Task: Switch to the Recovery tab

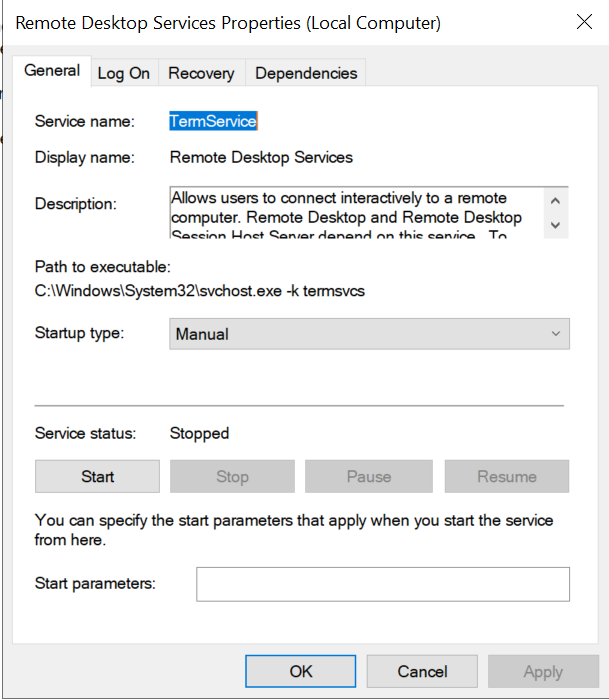Action: (x=201, y=73)
